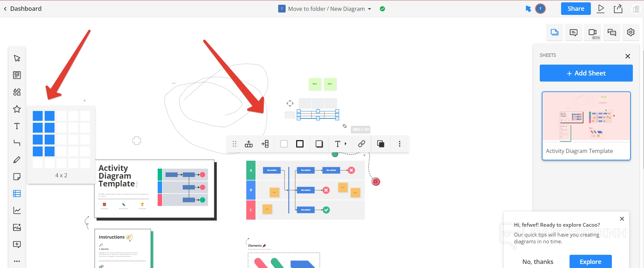Click the green saved status checkmark

point(382,9)
